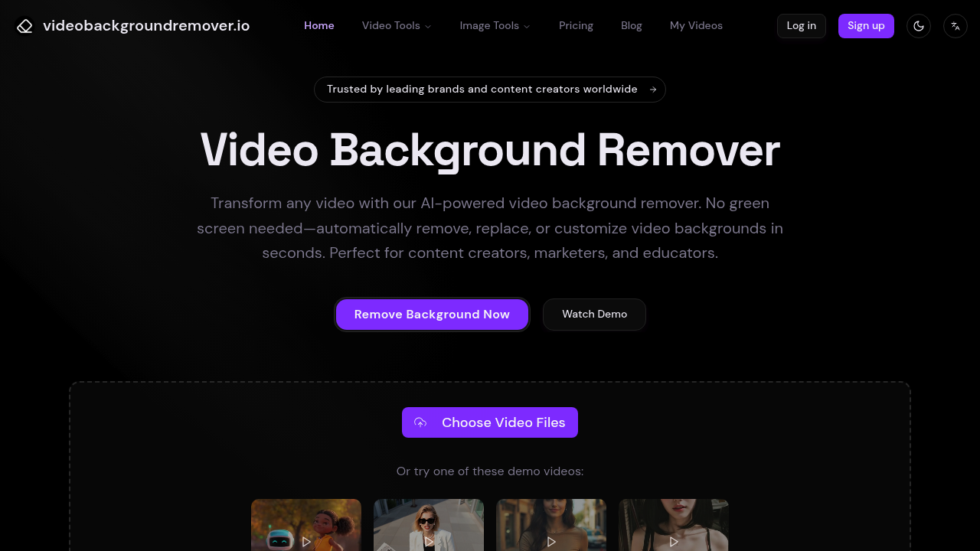Image resolution: width=980 pixels, height=551 pixels.
Task: Click arrow in the Trusted by banner
Action: [x=653, y=90]
